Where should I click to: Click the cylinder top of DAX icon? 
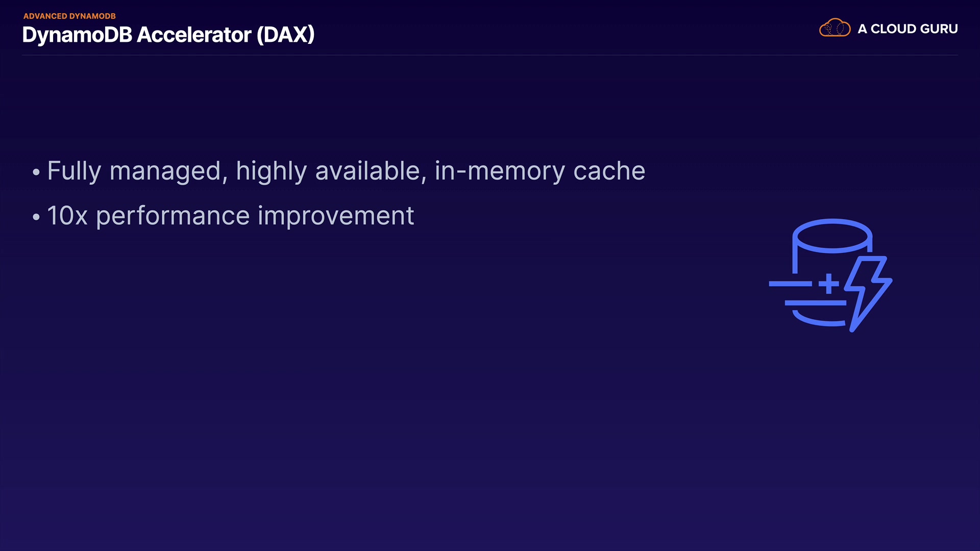coord(832,236)
